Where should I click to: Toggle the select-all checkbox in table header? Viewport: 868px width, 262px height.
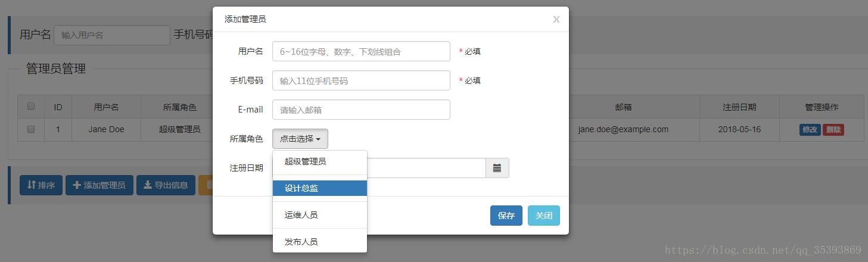tap(31, 107)
